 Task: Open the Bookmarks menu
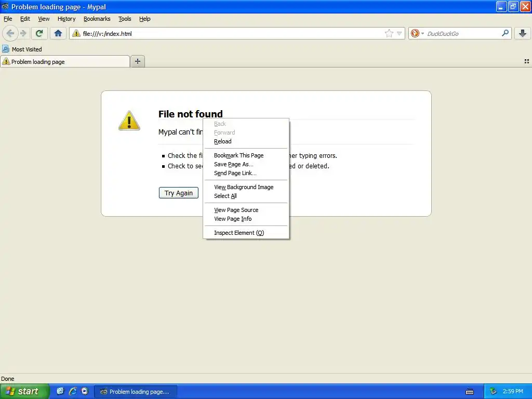coord(97,19)
